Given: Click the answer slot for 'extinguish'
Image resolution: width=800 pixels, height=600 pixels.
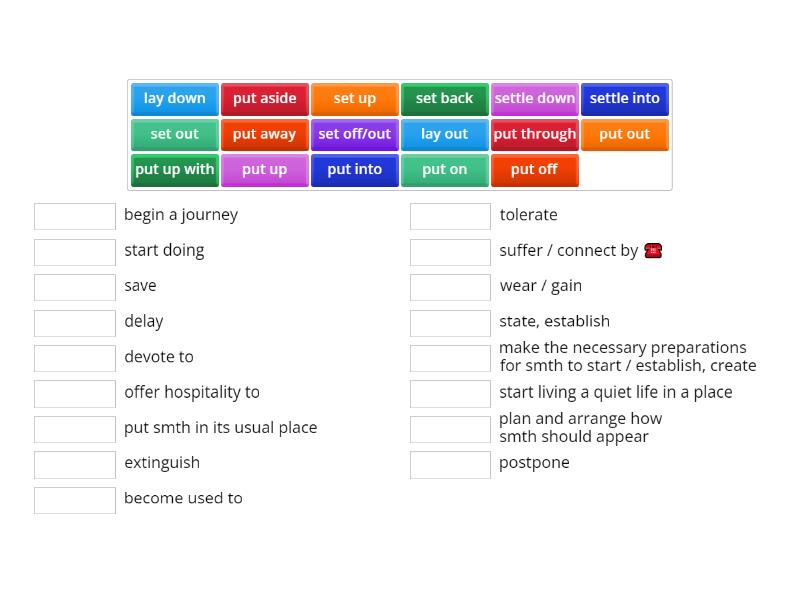Looking at the screenshot, I should [75, 464].
